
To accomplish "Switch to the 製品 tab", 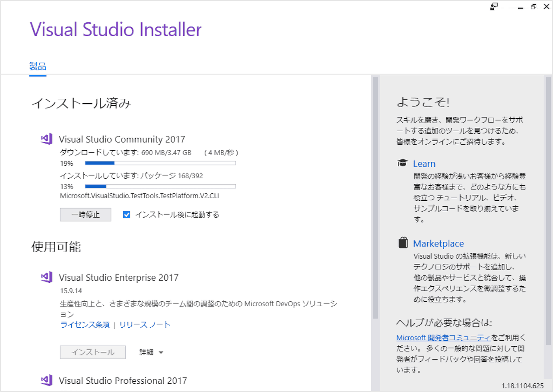I will [x=38, y=66].
